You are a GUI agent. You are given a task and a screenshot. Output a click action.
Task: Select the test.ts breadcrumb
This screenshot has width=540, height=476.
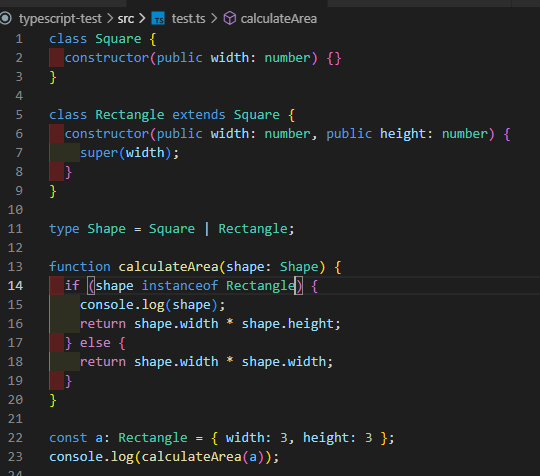188,19
